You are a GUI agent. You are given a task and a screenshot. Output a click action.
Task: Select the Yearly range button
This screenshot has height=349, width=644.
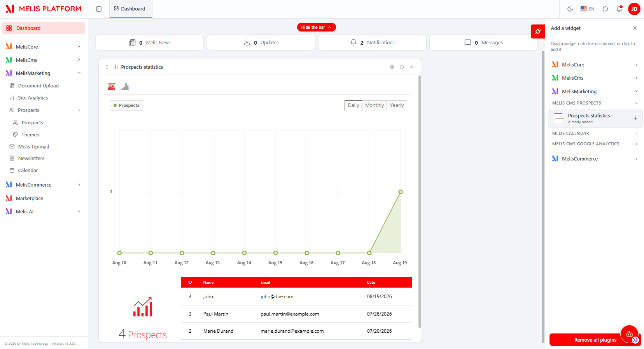coord(397,105)
